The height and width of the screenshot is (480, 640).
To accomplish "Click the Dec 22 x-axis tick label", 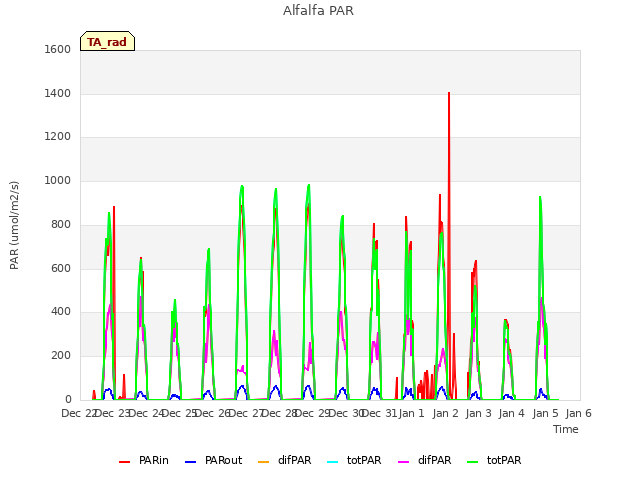I will coord(79,413).
